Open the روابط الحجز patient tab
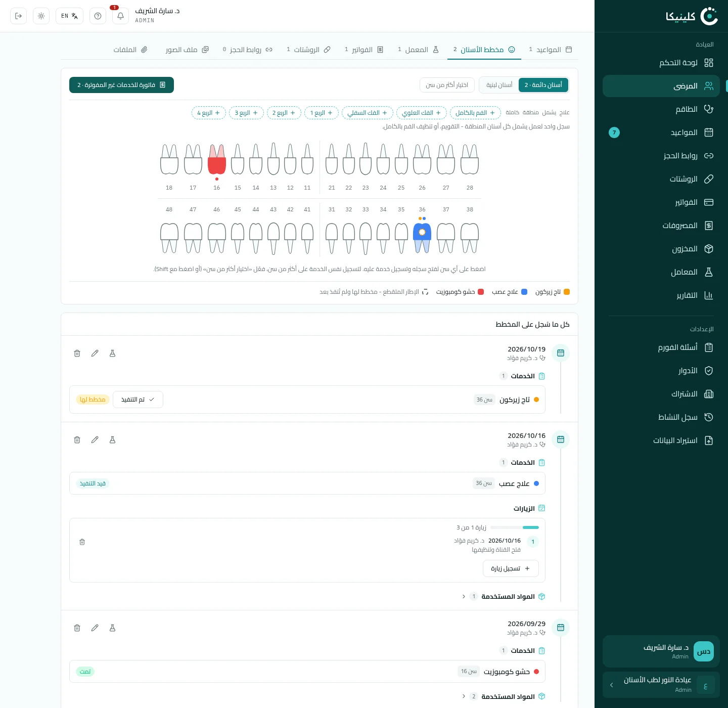 (248, 50)
